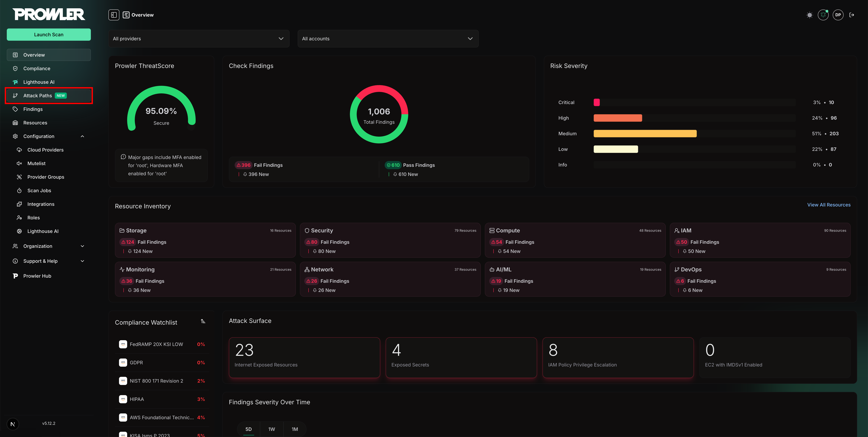The image size is (868, 437).
Task: Expand the Organization menu
Action: point(82,246)
